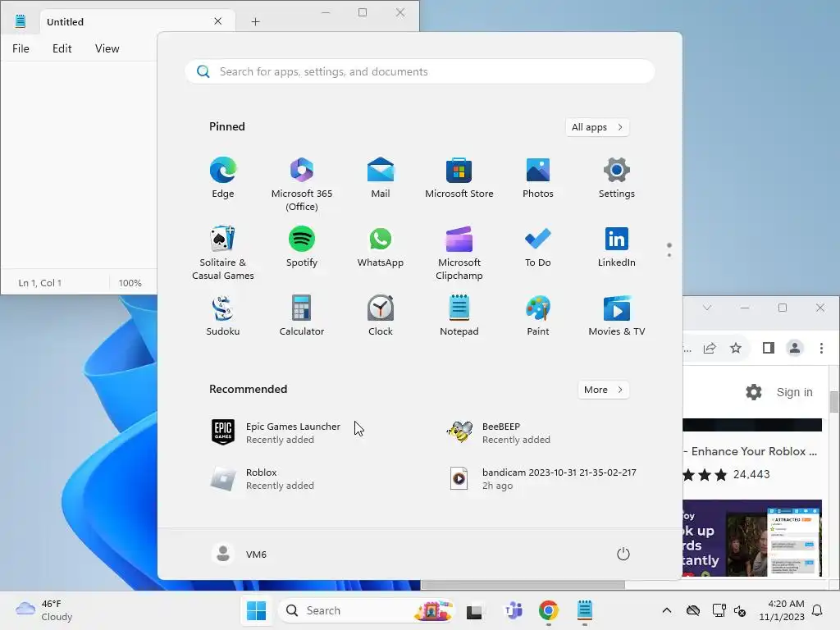Open notifications bell

(x=818, y=610)
